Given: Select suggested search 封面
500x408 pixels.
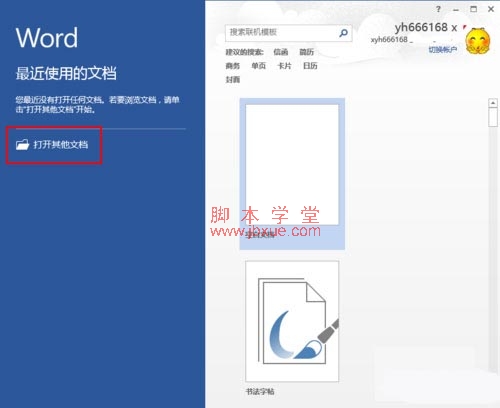Looking at the screenshot, I should pyautogui.click(x=233, y=79).
